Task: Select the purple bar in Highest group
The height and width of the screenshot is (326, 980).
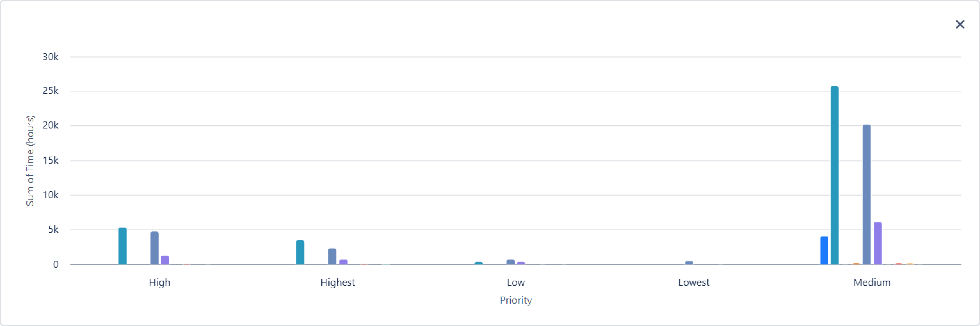Action: pyautogui.click(x=343, y=262)
